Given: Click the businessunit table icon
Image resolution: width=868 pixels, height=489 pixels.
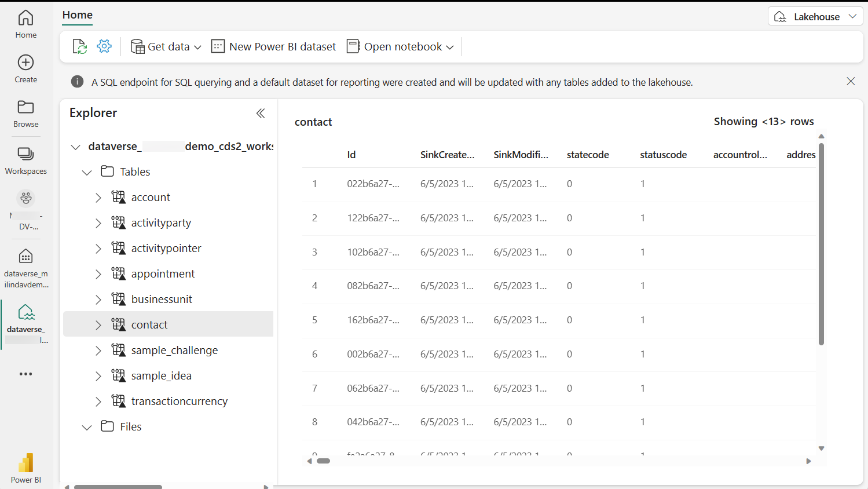Looking at the screenshot, I should (118, 299).
